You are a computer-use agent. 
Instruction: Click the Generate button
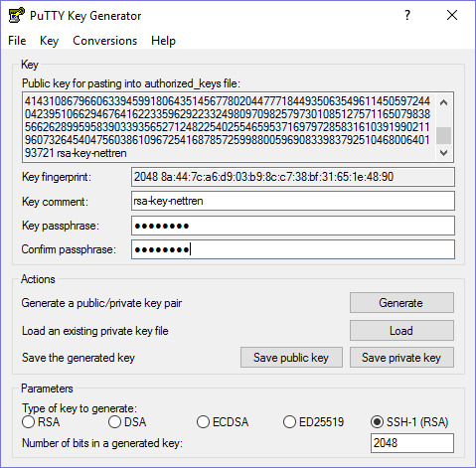click(401, 303)
